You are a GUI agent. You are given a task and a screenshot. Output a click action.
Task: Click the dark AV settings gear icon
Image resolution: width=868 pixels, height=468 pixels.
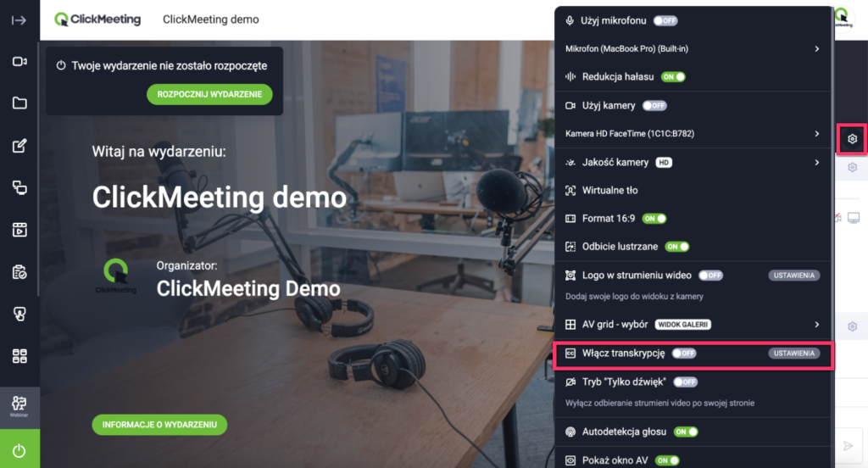[852, 139]
